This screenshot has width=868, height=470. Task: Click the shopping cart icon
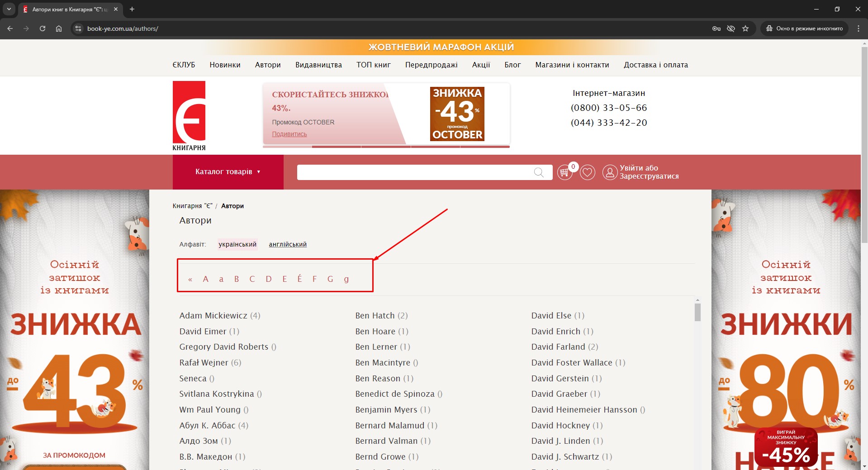click(564, 172)
